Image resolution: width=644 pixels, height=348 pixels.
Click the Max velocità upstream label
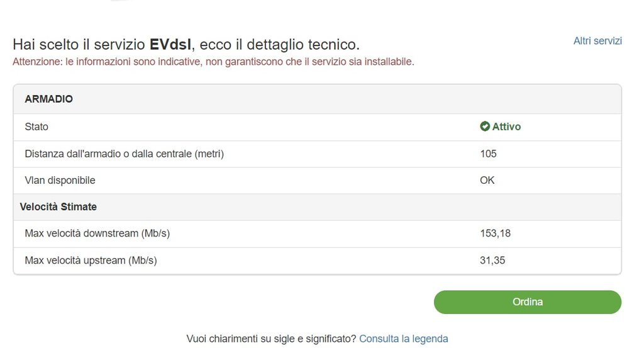[x=91, y=260]
